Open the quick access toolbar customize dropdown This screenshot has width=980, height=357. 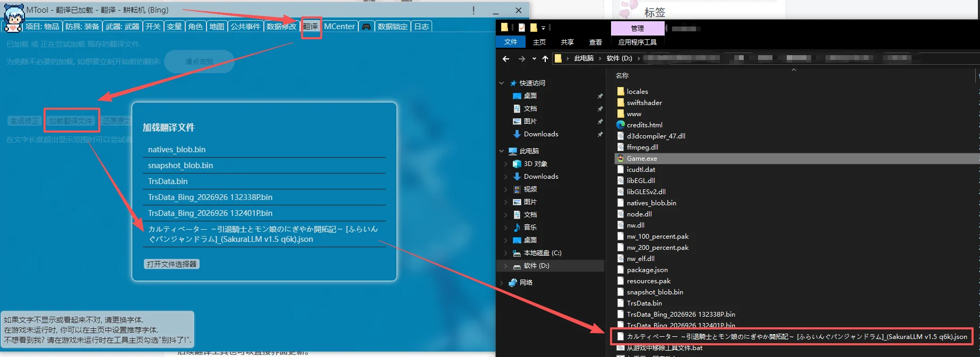[543, 28]
